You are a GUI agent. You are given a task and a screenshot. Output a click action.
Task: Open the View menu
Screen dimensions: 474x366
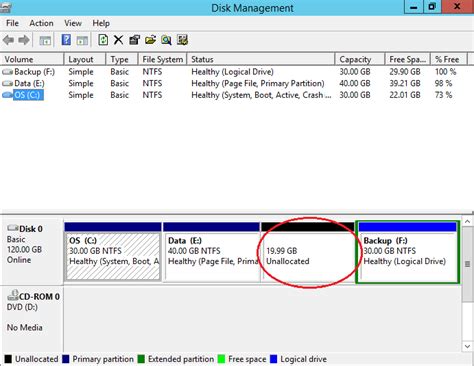pyautogui.click(x=73, y=23)
